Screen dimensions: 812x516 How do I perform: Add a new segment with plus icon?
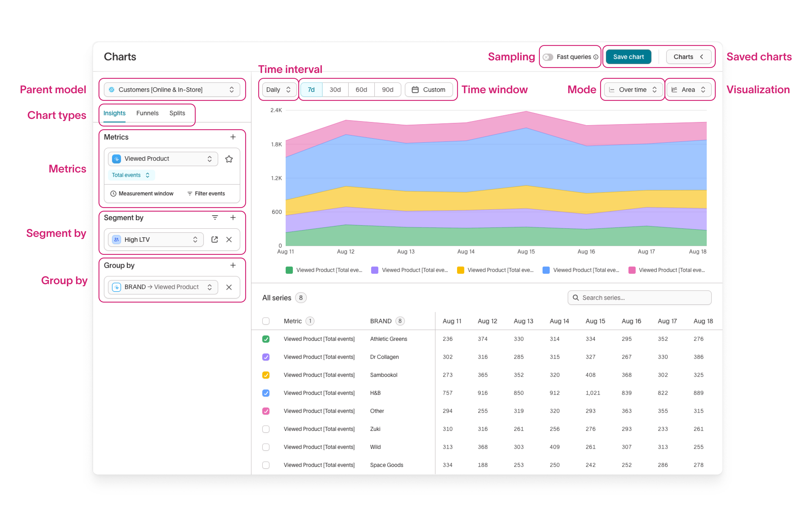click(233, 218)
